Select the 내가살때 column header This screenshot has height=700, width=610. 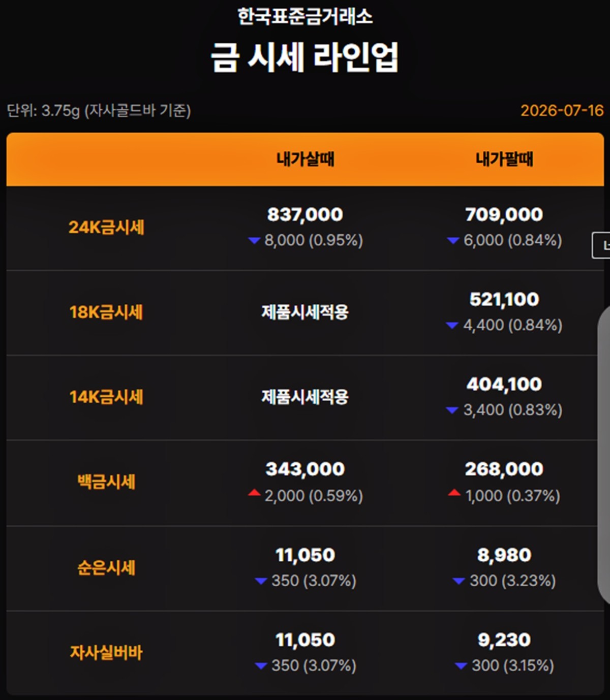(305, 159)
